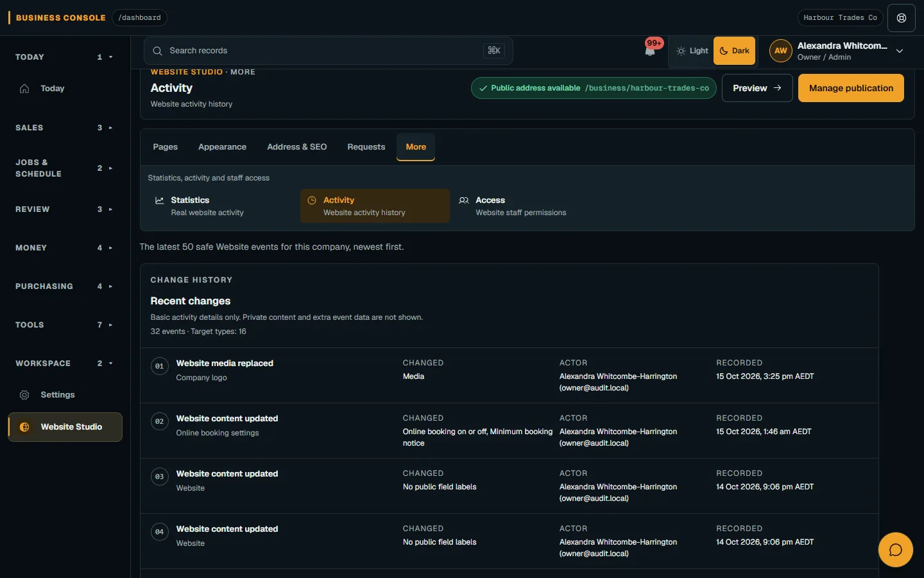The image size is (924, 578).
Task: Open Today in the sidebar
Action: (x=65, y=89)
